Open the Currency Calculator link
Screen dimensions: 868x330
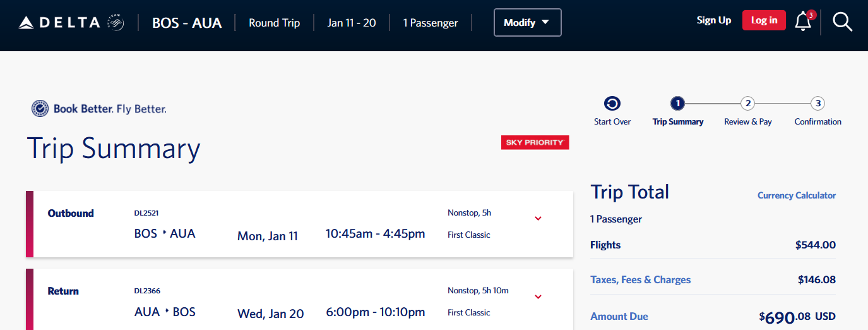point(797,195)
